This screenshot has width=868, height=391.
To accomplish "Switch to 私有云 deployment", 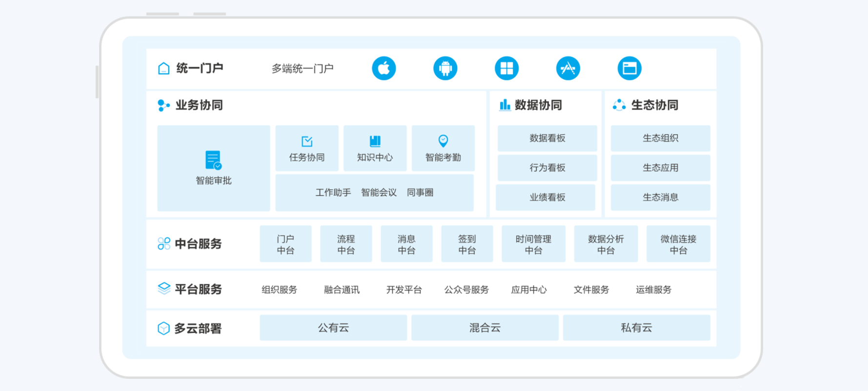I will [636, 328].
